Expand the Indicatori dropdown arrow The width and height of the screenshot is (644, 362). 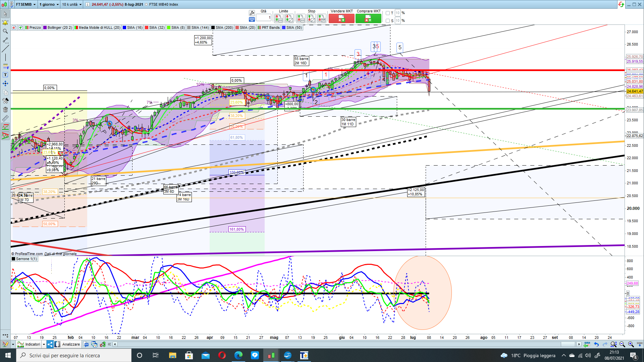point(44,344)
